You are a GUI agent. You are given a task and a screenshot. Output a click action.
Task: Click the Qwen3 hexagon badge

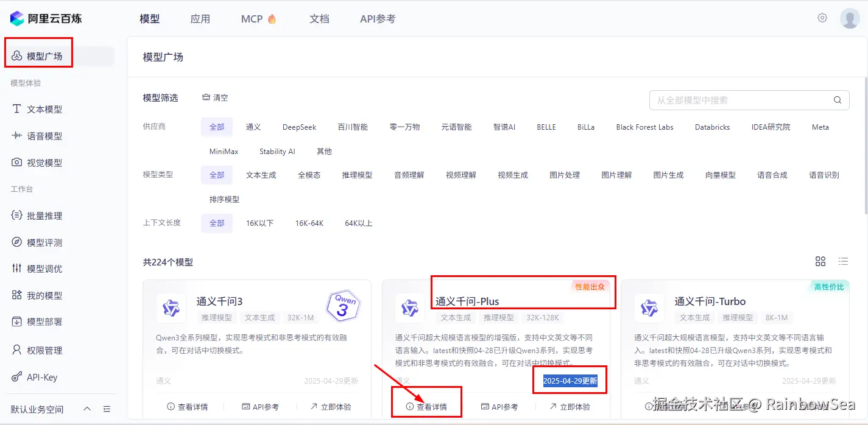pos(344,306)
